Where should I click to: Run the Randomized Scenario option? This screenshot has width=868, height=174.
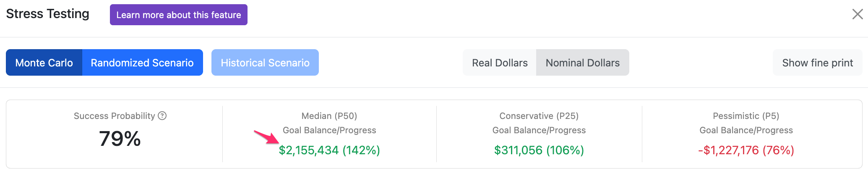pyautogui.click(x=142, y=63)
